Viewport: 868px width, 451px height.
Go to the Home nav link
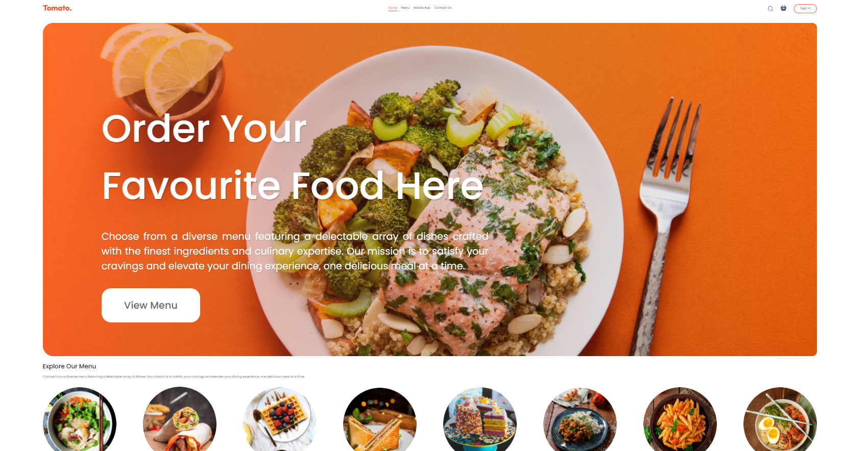point(393,8)
